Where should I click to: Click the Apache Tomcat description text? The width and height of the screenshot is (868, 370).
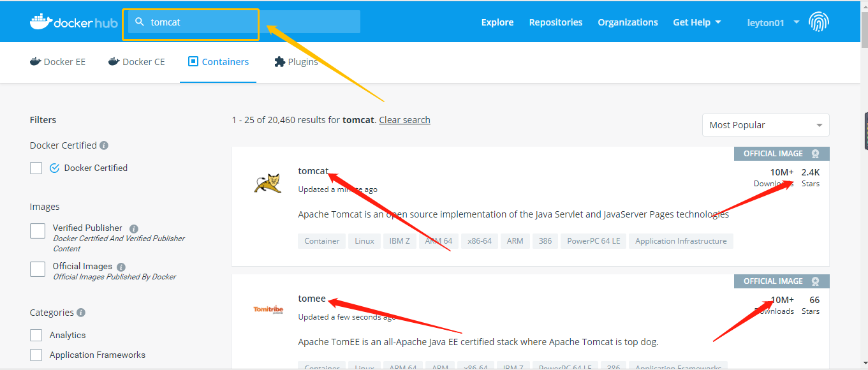[513, 214]
